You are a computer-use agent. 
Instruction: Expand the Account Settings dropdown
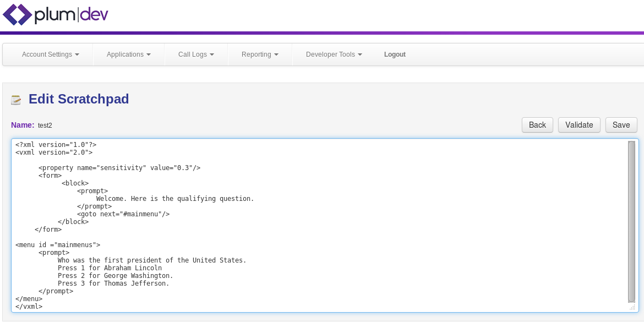pos(50,54)
